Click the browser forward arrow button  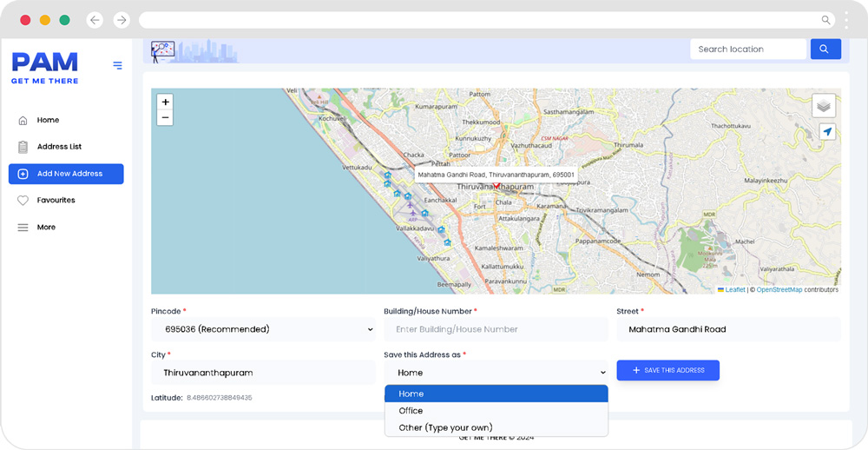[122, 21]
